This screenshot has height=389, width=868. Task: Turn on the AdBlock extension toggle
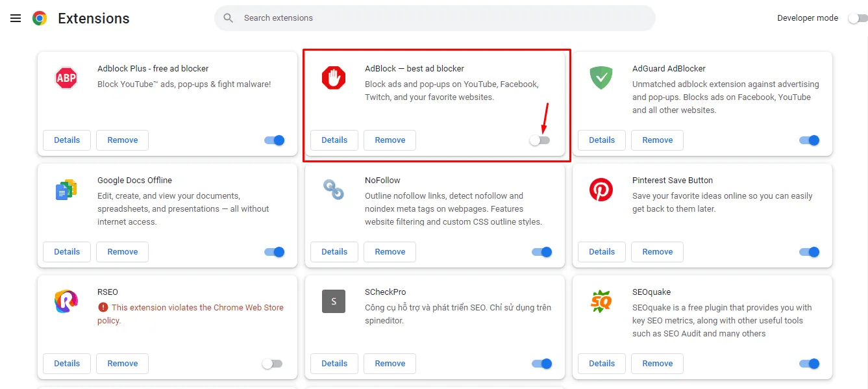click(539, 140)
